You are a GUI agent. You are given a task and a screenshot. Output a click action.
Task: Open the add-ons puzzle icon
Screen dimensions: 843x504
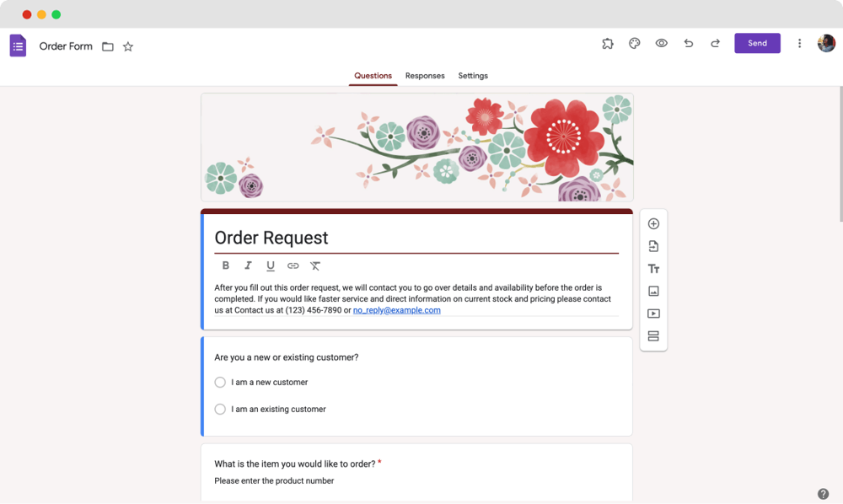[x=607, y=43]
